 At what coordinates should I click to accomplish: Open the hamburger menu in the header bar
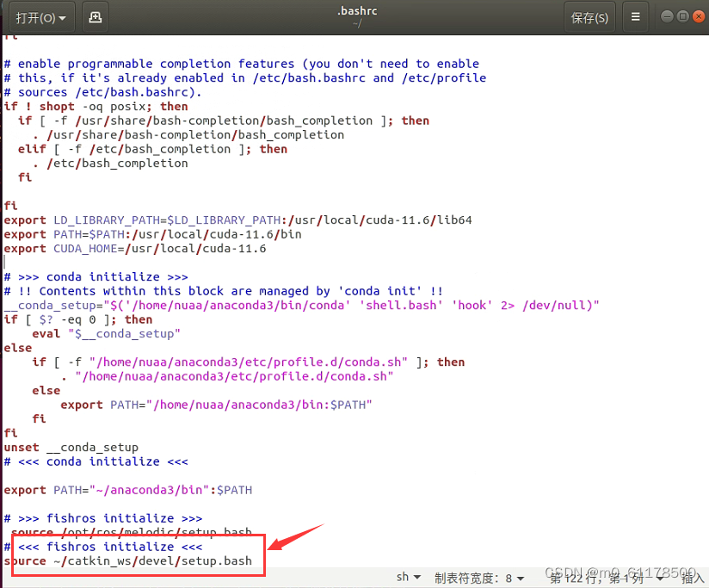(x=635, y=16)
